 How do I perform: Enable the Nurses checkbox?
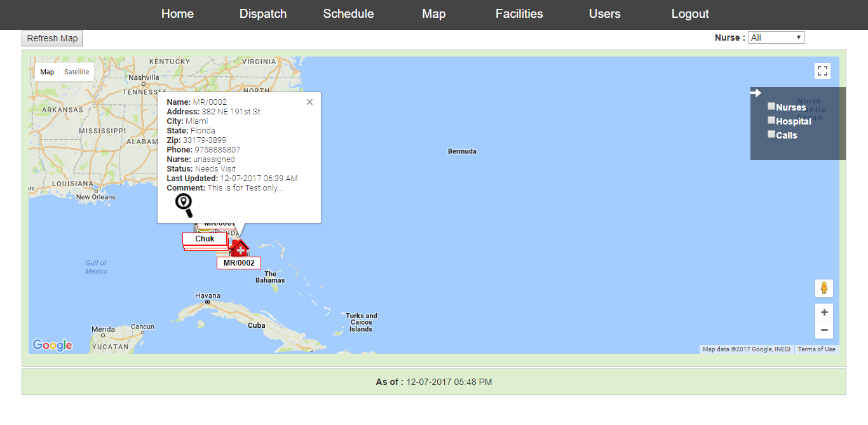tap(771, 107)
